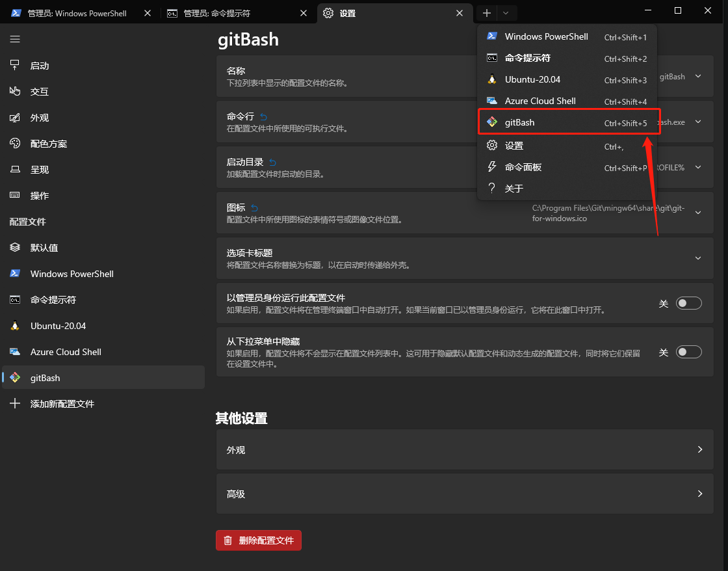Expand the 选项卡标题 setting chevron

[x=698, y=258]
